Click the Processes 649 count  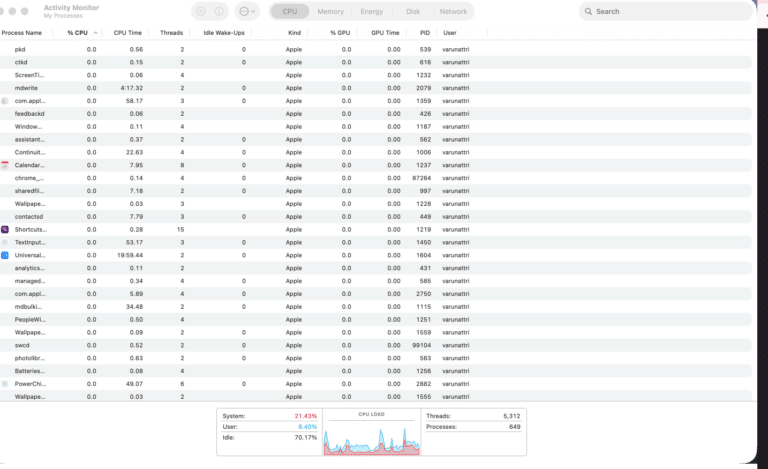pyautogui.click(x=514, y=427)
